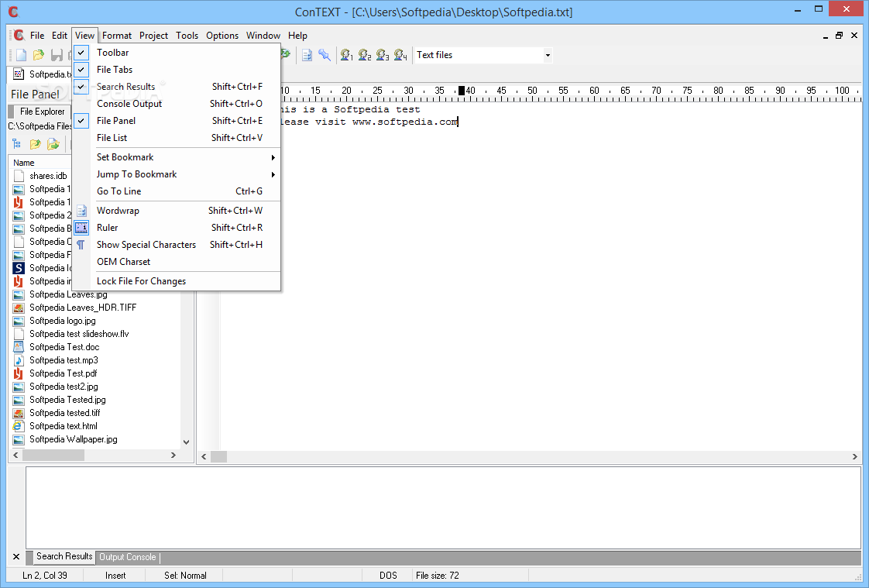Run user command 3 icon
This screenshot has width=869, height=588.
(x=383, y=55)
